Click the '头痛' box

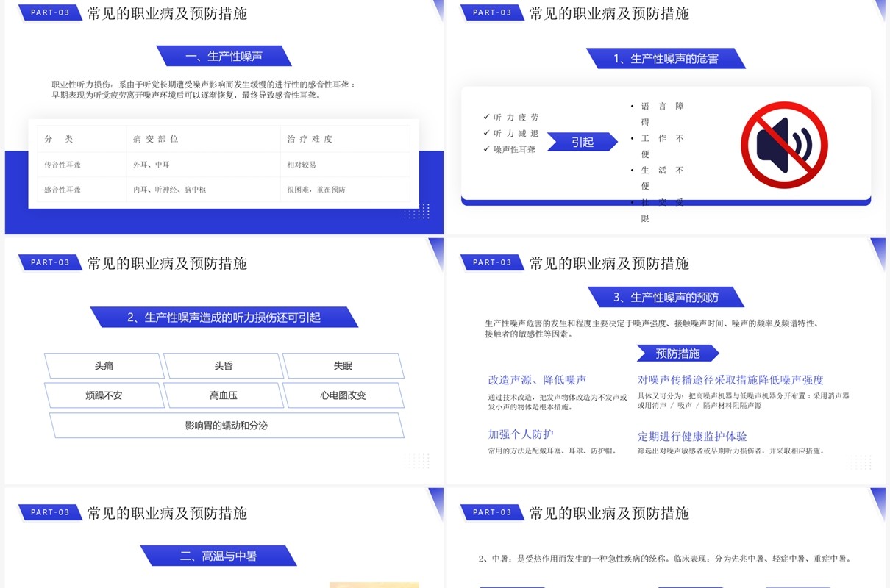(104, 365)
